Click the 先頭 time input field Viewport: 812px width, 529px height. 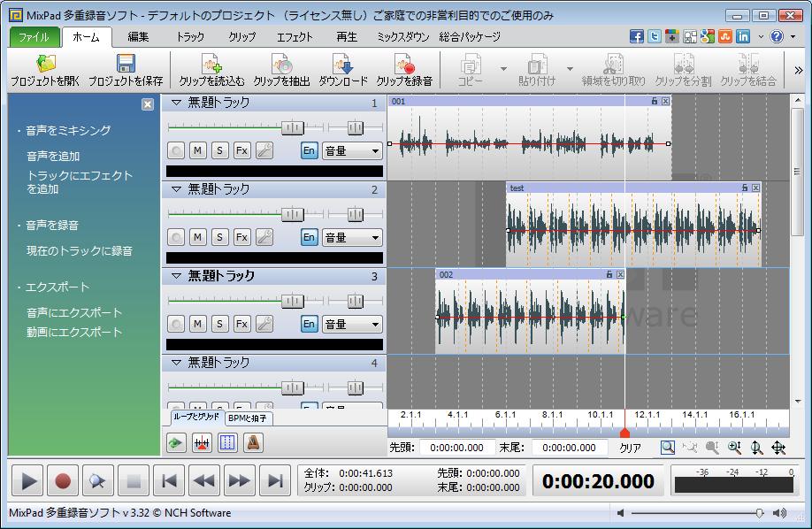tap(456, 448)
